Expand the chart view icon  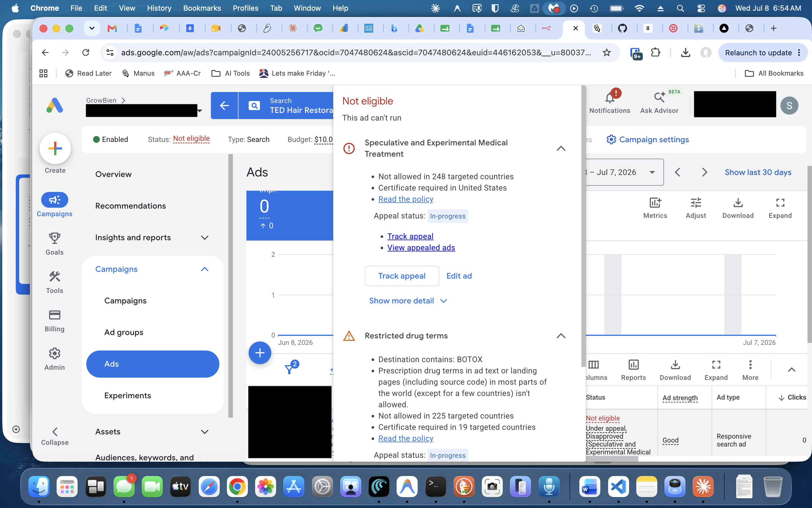[x=780, y=203]
